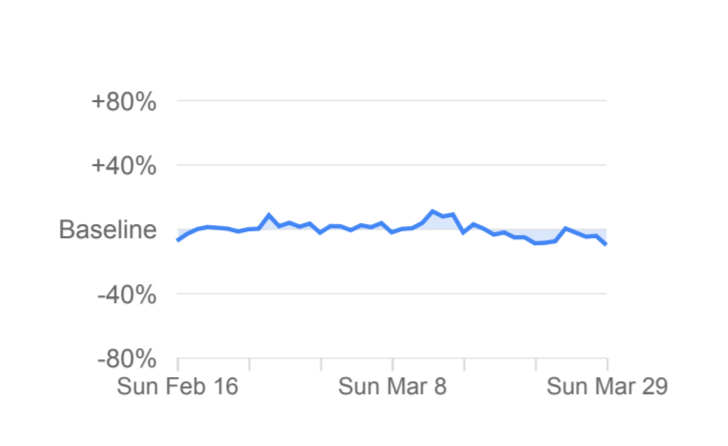The image size is (728, 446).
Task: Click the line's starting point at Feb 16
Action: tap(178, 240)
